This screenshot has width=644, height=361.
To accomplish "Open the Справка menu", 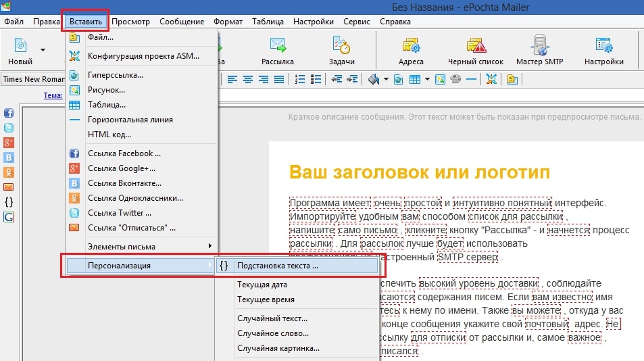I will pos(395,22).
